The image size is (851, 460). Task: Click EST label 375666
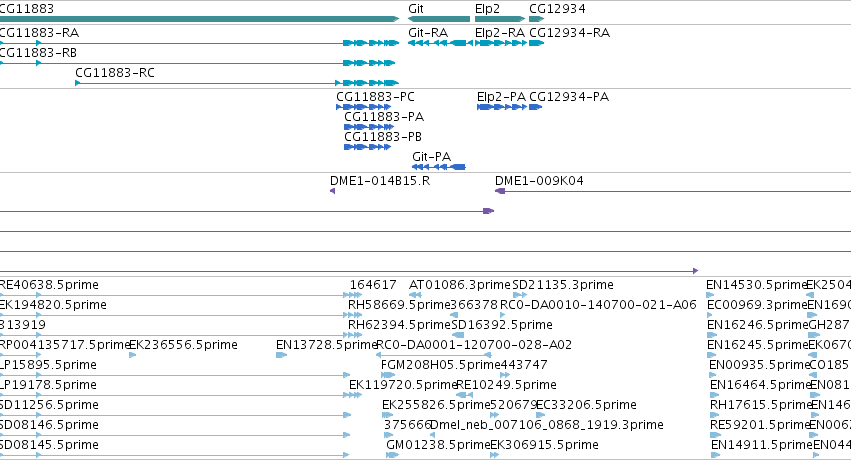point(407,425)
